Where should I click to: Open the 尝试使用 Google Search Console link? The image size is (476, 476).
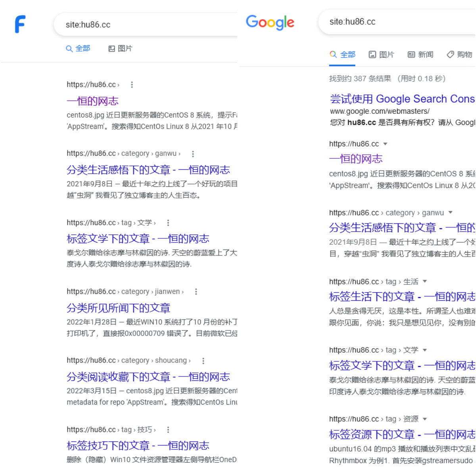coord(402,99)
